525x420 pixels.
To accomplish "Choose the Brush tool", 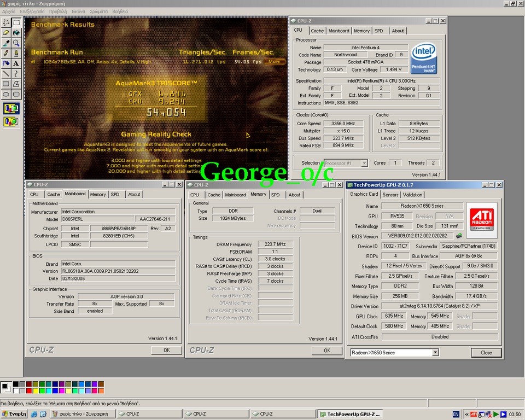I will click(x=16, y=53).
